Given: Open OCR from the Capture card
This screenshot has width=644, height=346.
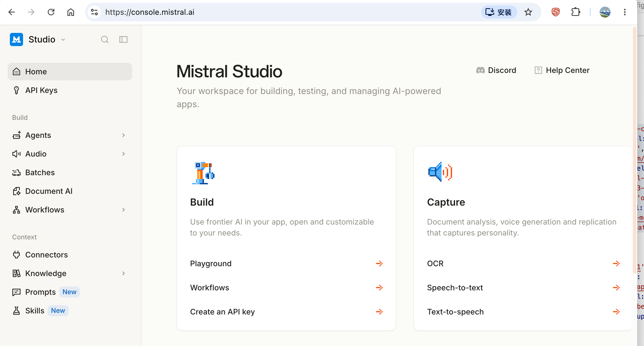Looking at the screenshot, I should coord(523,263).
